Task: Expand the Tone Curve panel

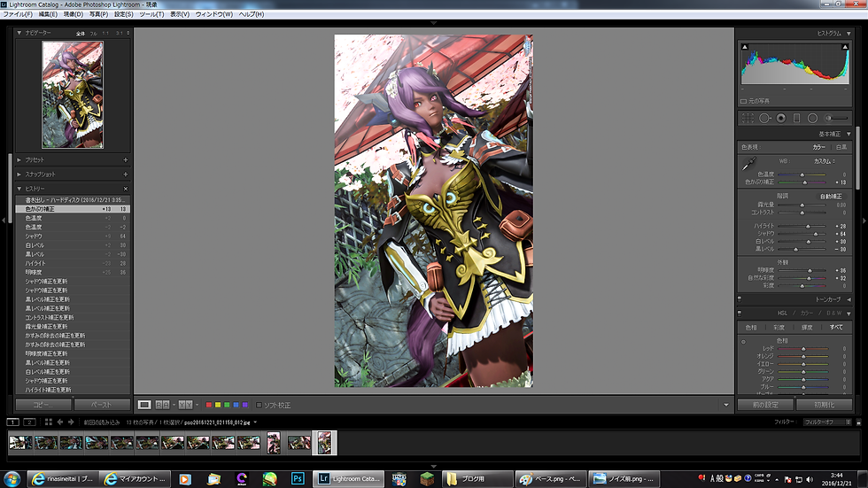Action: click(x=849, y=299)
